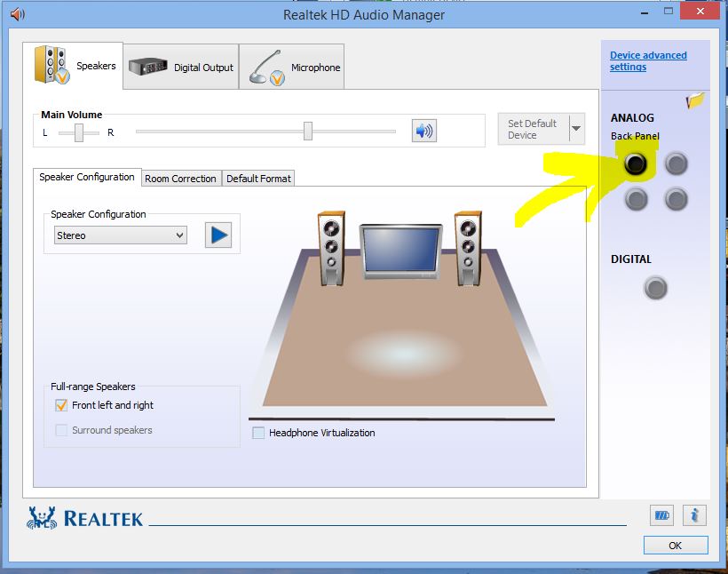This screenshot has width=728, height=574.
Task: Click the Full-range Speakers group label
Action: [93, 387]
